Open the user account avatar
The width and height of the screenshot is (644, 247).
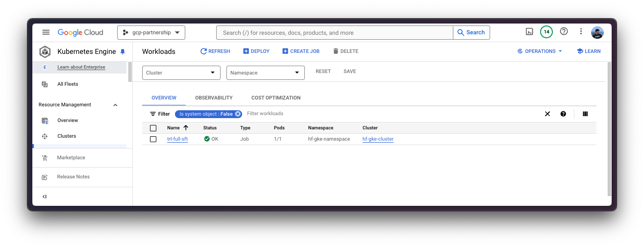click(x=597, y=32)
